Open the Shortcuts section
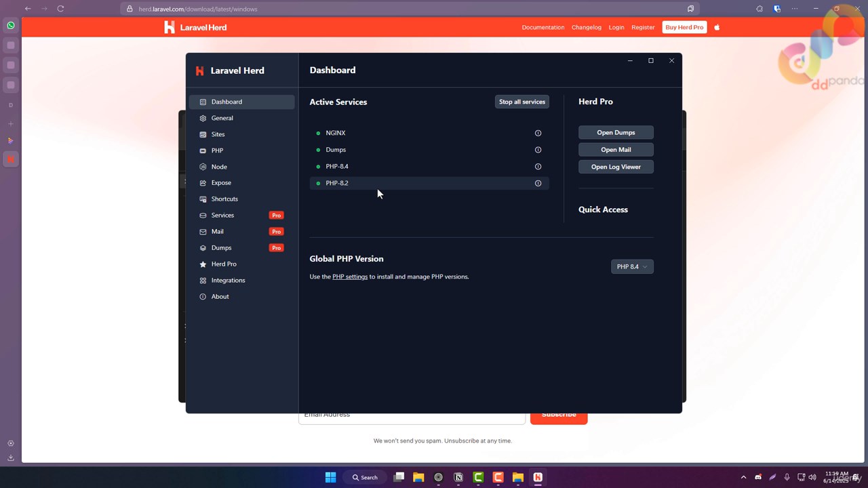Screen dimensions: 868x488 click(241, 199)
